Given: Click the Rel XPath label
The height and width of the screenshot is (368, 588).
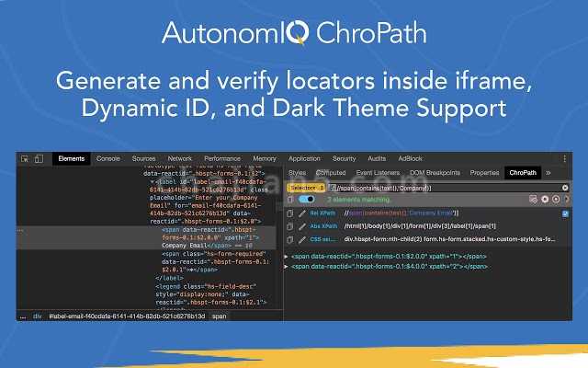Looking at the screenshot, I should point(322,213).
